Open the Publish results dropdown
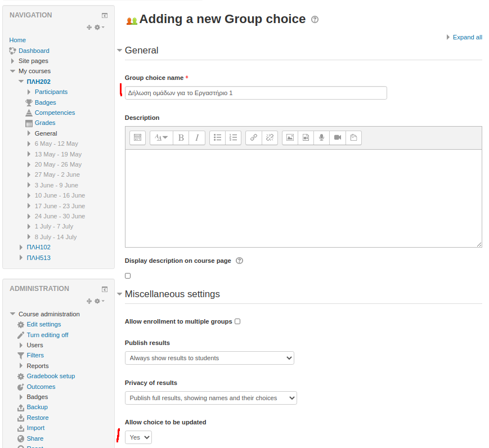Viewport: 489px width, 448px height. (x=209, y=358)
